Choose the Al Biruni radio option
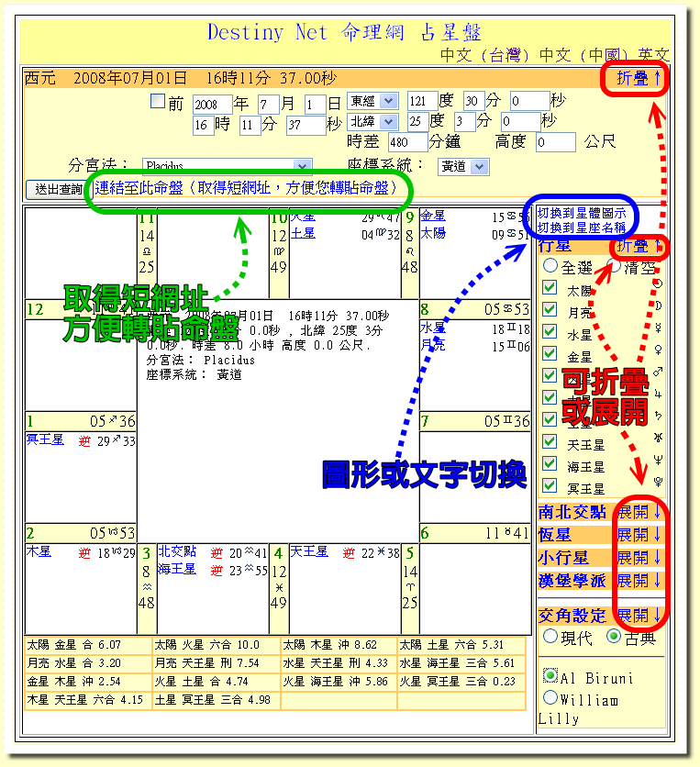Viewport: 700px width, 767px height. point(550,675)
